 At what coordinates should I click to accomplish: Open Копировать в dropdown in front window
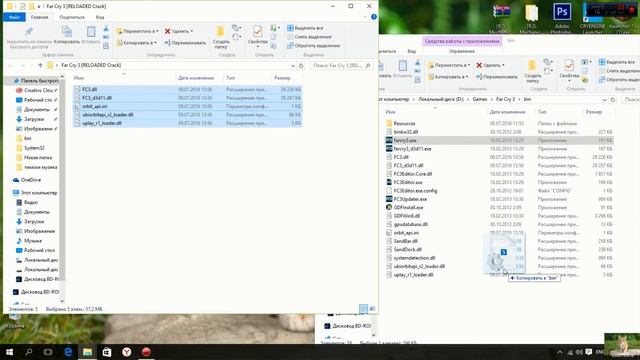tap(136, 42)
